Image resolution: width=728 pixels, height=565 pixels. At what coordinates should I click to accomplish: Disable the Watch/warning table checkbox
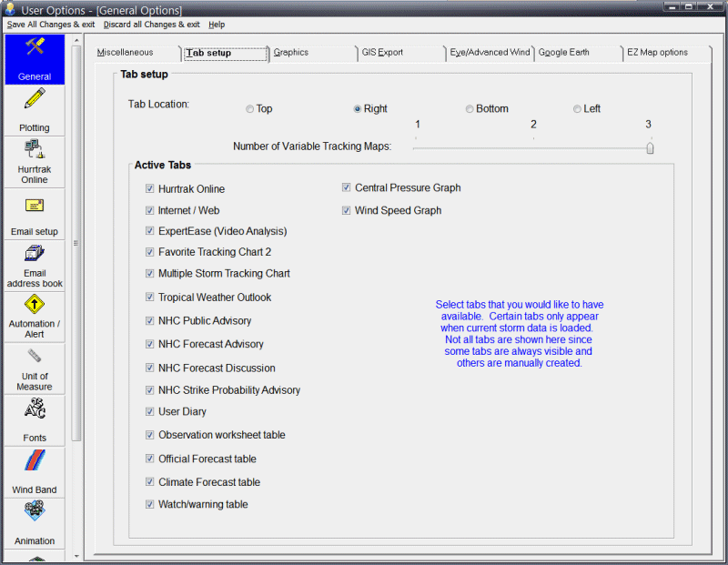(x=149, y=504)
